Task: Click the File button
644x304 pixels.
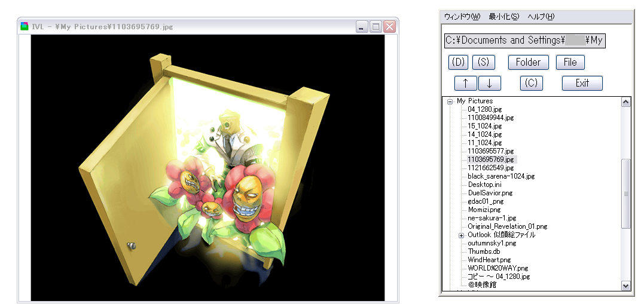Action: (570, 62)
